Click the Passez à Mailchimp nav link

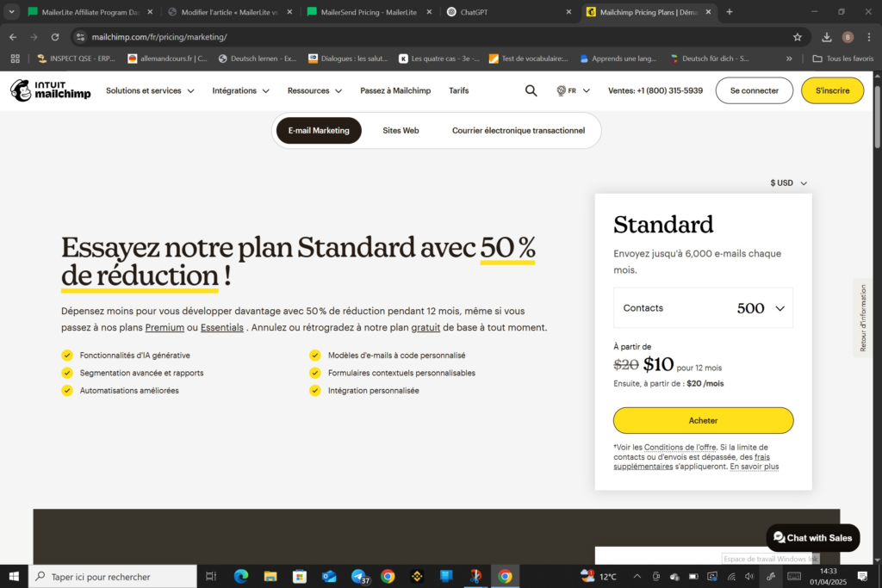[x=395, y=90]
